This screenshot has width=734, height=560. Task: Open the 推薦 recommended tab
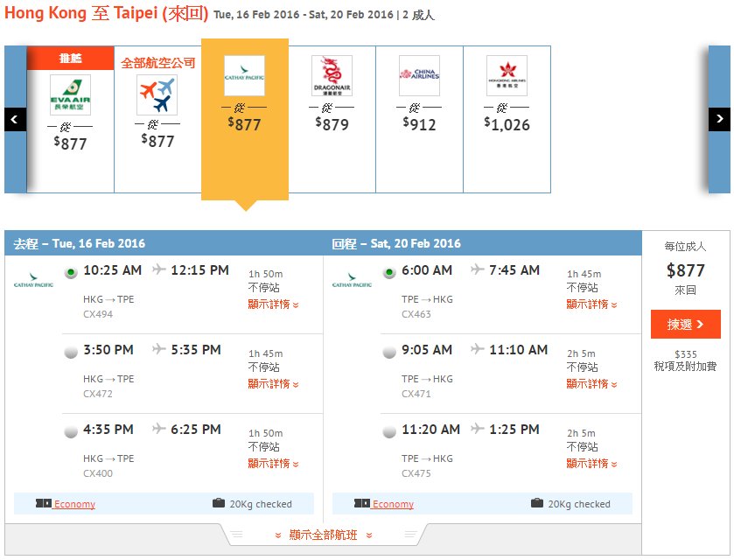(70, 58)
